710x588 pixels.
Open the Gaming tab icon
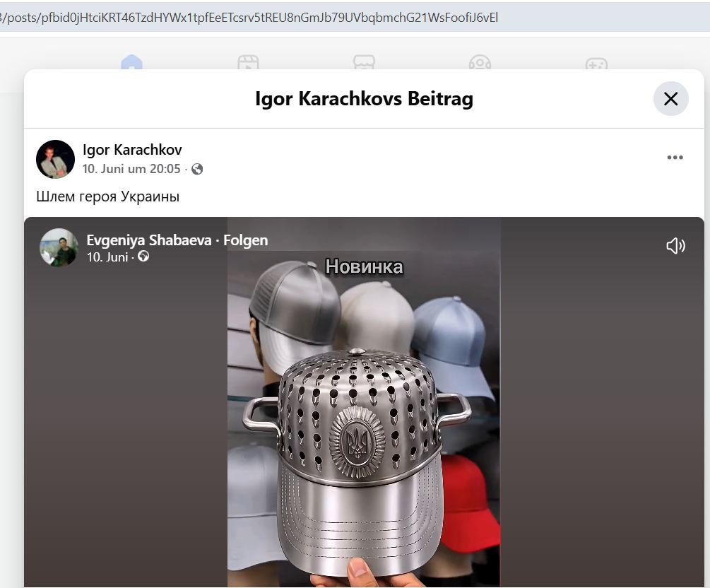(x=596, y=64)
